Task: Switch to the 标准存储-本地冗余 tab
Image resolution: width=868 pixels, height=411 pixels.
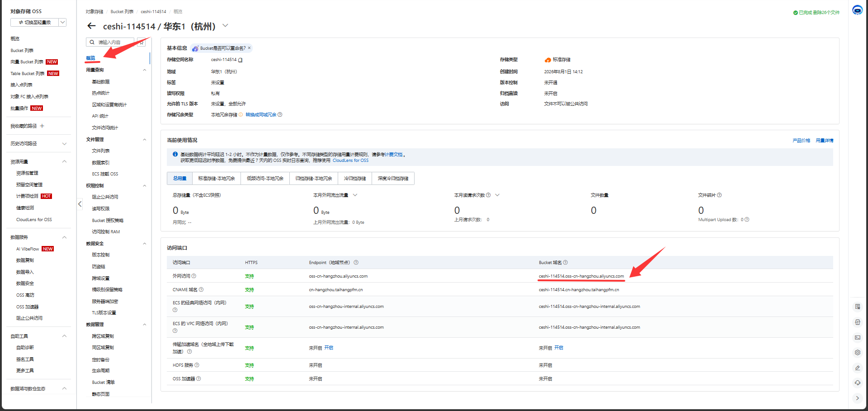Action: (x=217, y=179)
